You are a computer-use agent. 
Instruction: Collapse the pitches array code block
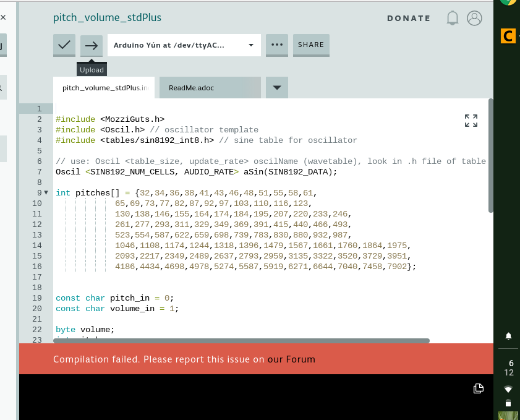click(x=46, y=192)
